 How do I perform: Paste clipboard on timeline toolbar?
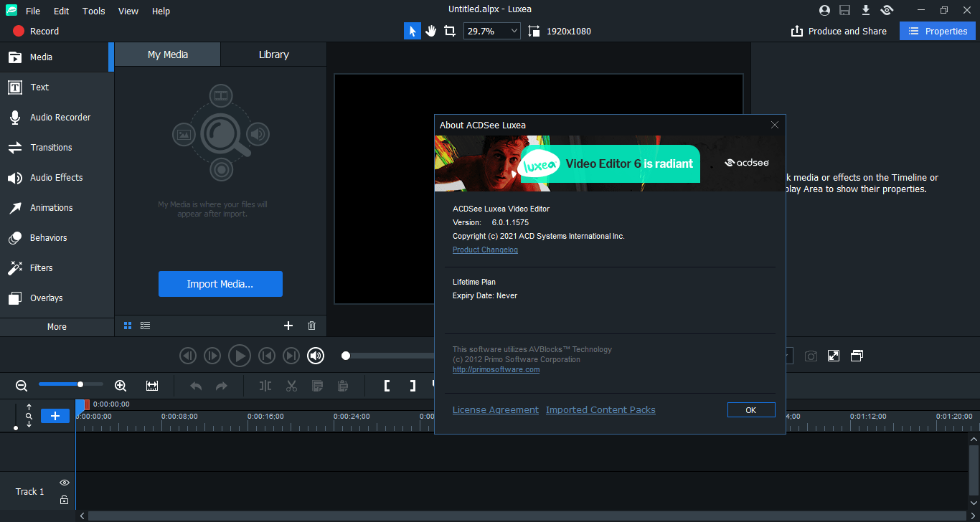coord(343,386)
